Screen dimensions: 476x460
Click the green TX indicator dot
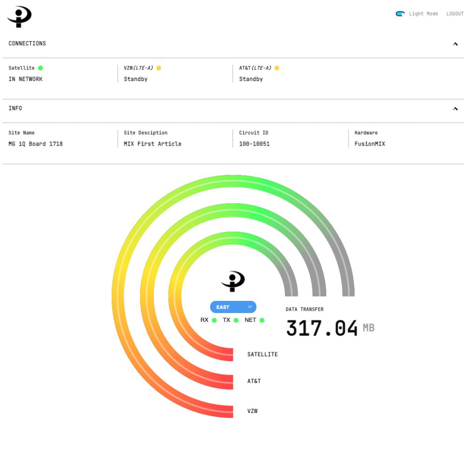click(236, 320)
